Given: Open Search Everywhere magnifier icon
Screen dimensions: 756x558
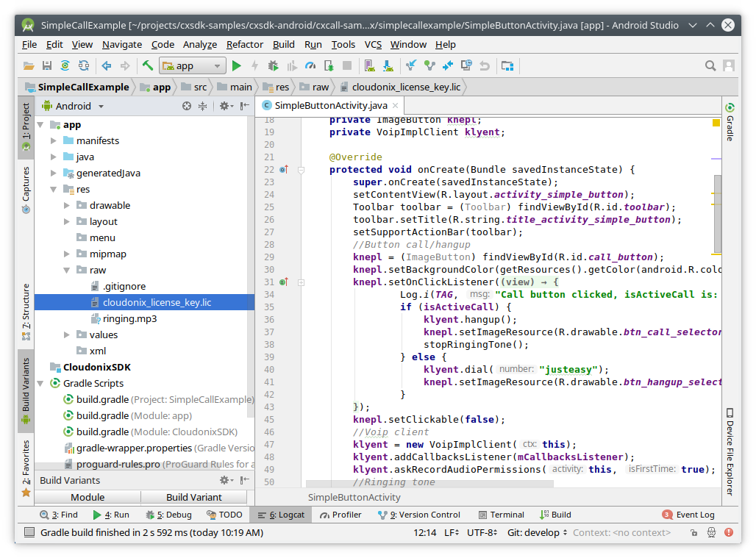Looking at the screenshot, I should pos(710,65).
